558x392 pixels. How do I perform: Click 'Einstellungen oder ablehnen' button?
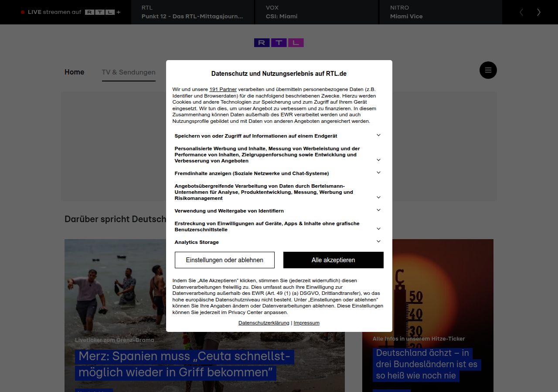[225, 260]
